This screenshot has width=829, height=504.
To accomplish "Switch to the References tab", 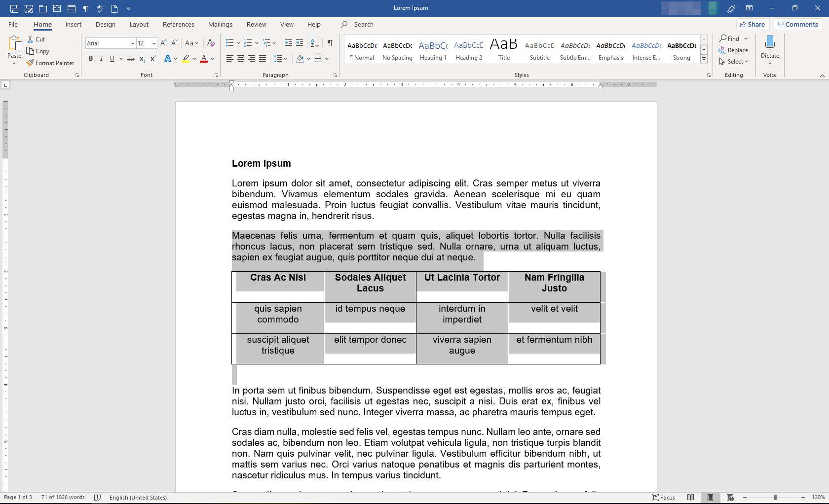I will click(x=179, y=24).
